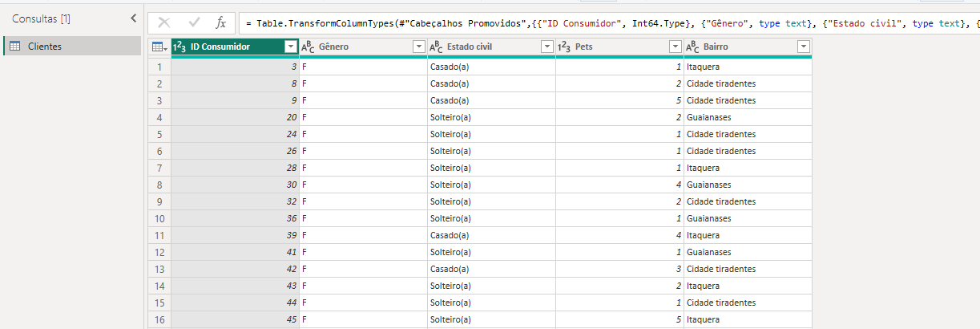Screen dimensions: 980x329
Task: Open the Gênero column filter dropdown
Action: tap(418, 47)
